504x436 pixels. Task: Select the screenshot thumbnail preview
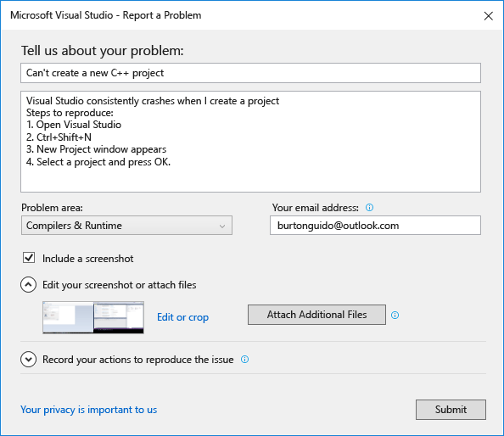coord(93,317)
